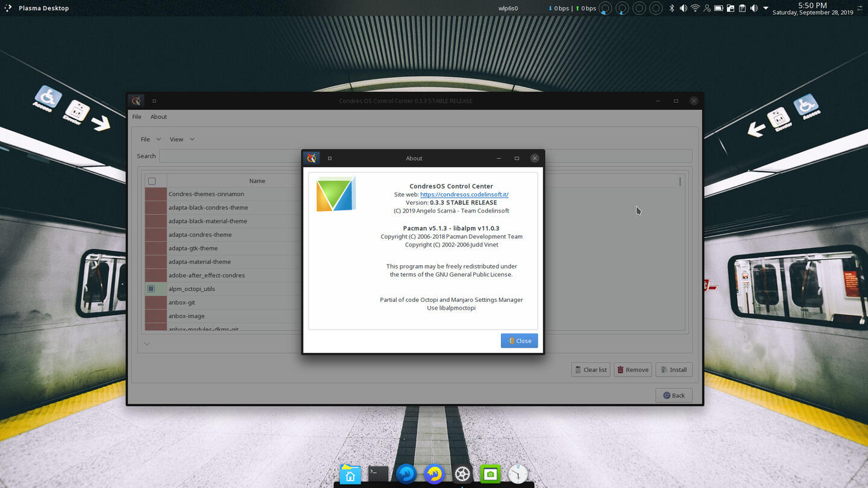Open the condresos.codelinsoft.it link
868x488 pixels.
point(464,195)
